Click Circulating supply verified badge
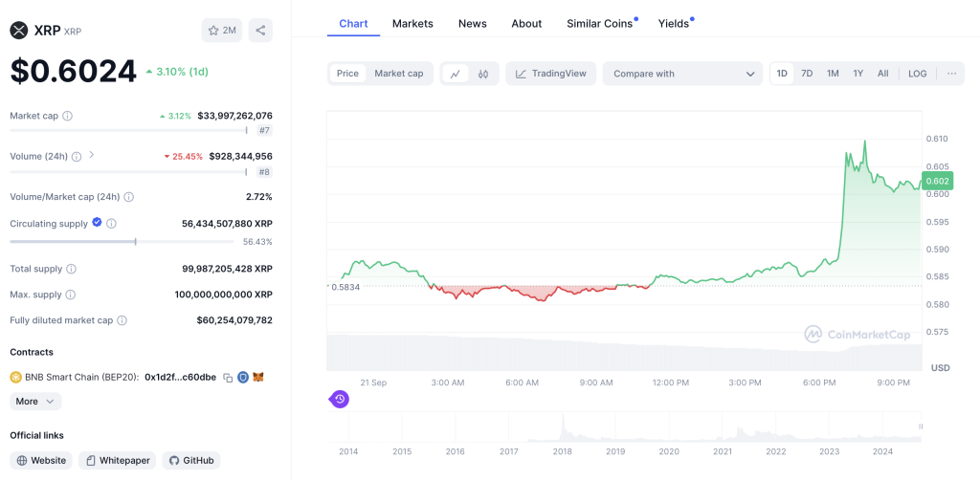980x481 pixels. pos(97,222)
